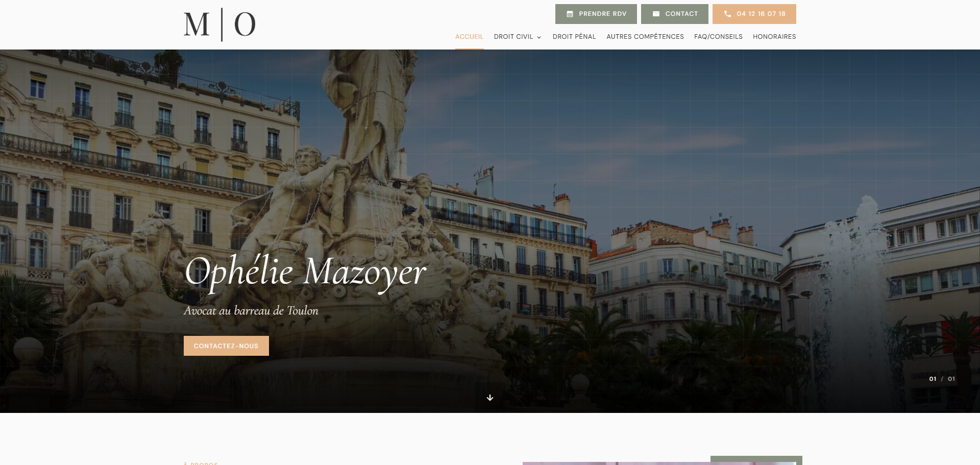Click the Ophélie Mazoyer heading
This screenshot has width=980, height=465.
coord(305,273)
